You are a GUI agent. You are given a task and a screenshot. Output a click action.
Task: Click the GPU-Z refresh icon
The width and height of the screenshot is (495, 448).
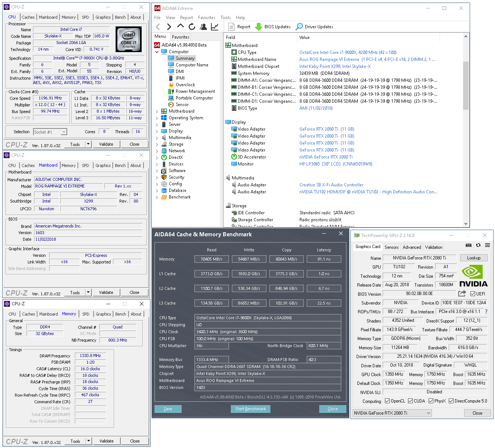click(478, 245)
